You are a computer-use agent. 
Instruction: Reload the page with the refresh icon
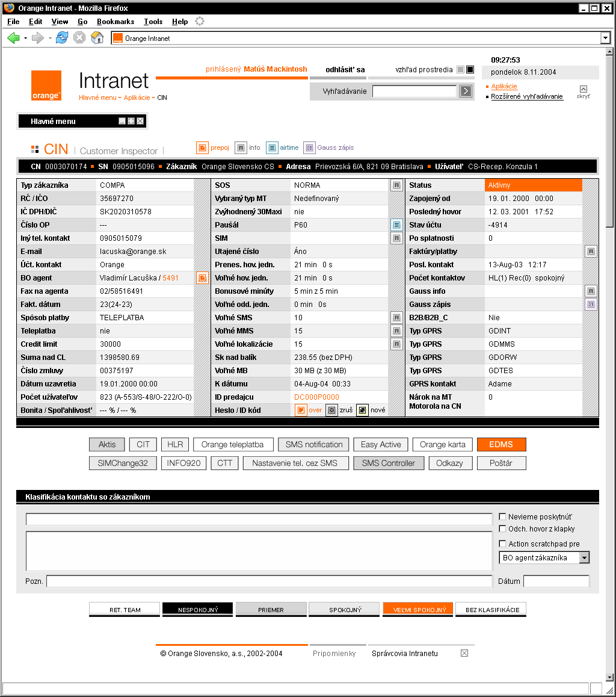pyautogui.click(x=62, y=38)
